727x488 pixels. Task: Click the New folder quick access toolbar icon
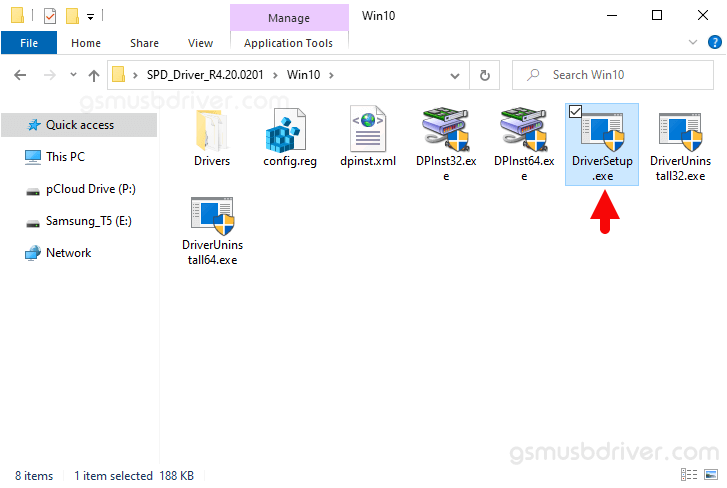(72, 16)
